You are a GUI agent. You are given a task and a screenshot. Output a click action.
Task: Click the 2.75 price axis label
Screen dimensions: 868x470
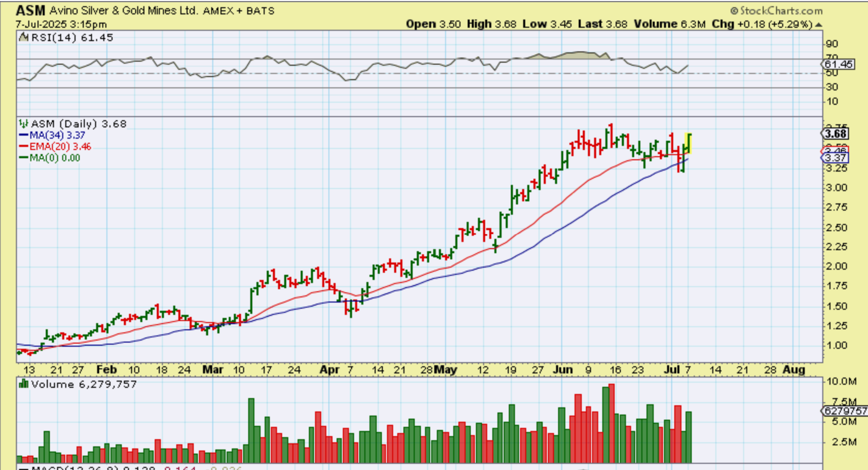point(836,207)
